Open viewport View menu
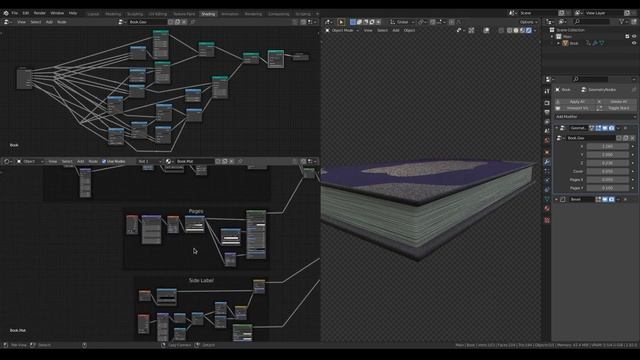The width and height of the screenshot is (640, 360). [x=368, y=30]
